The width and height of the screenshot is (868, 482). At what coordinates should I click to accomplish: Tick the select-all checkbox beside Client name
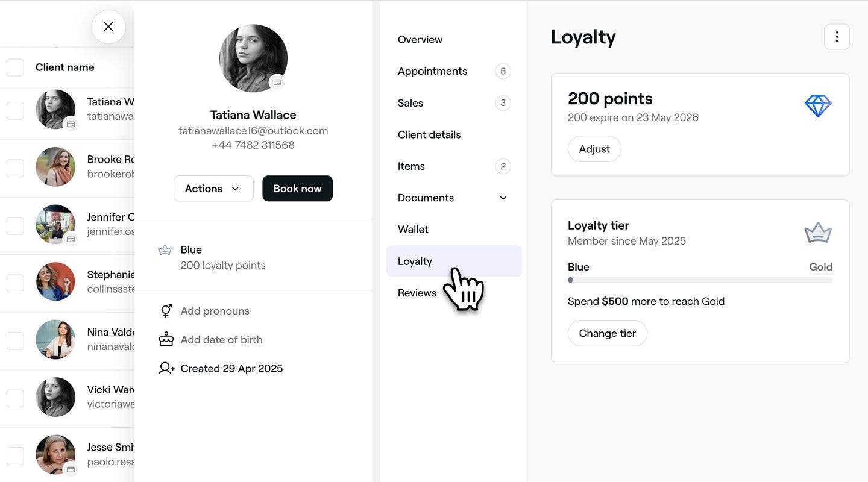tap(15, 67)
